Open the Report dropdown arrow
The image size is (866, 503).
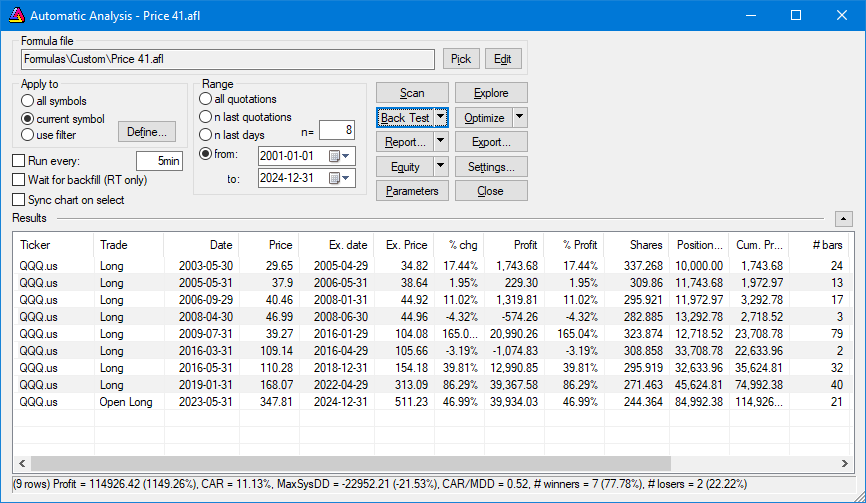coord(441,142)
